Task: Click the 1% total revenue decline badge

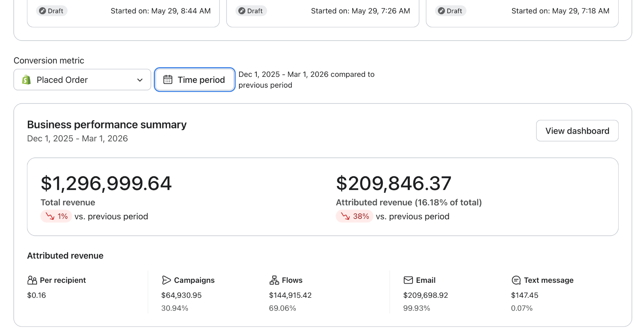Action: [56, 216]
